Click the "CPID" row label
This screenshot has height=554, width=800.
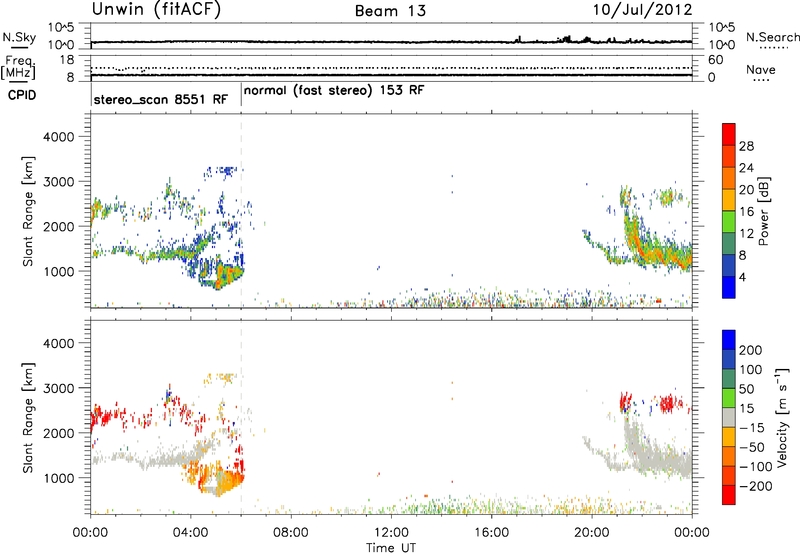pos(22,95)
